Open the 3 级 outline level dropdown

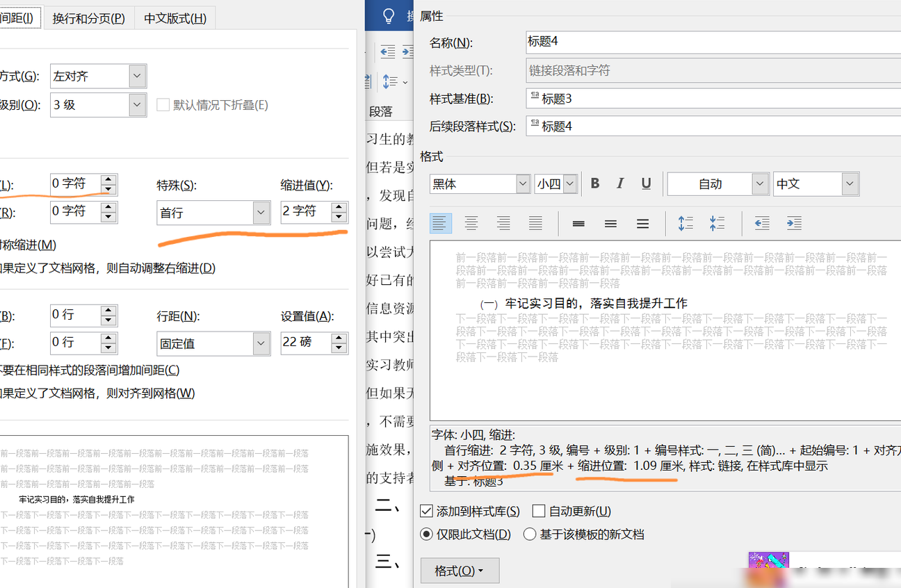[x=98, y=105]
